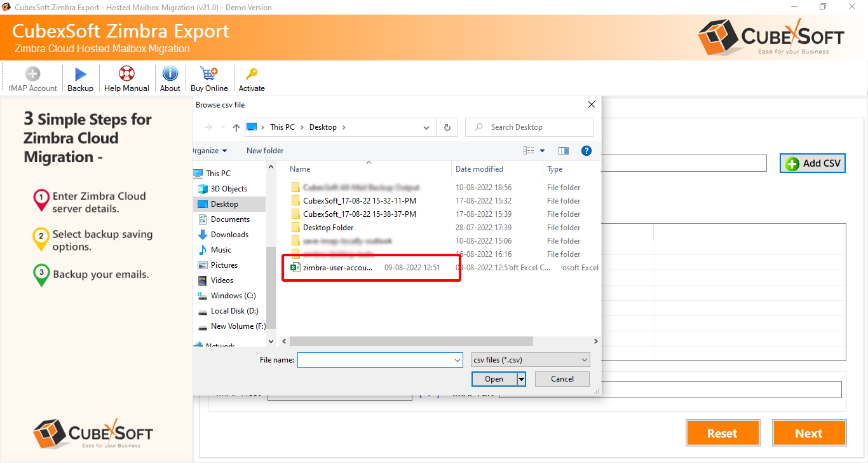Screen dimensions: 868x463
Task: Open the change view options dropdown
Action: tap(542, 151)
